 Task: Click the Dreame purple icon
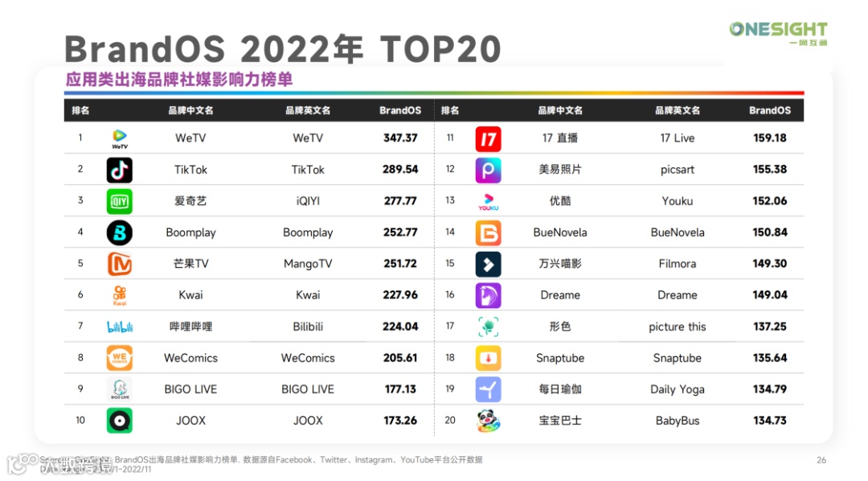pos(489,296)
